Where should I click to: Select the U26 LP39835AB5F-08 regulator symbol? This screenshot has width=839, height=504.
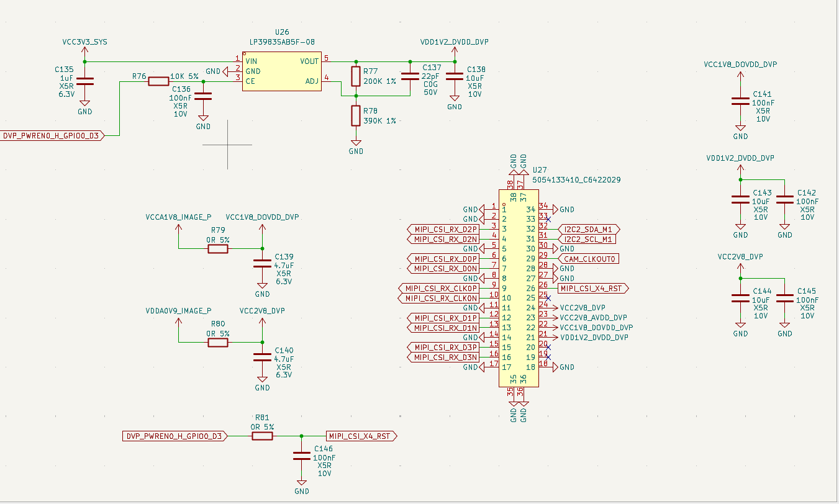281,71
